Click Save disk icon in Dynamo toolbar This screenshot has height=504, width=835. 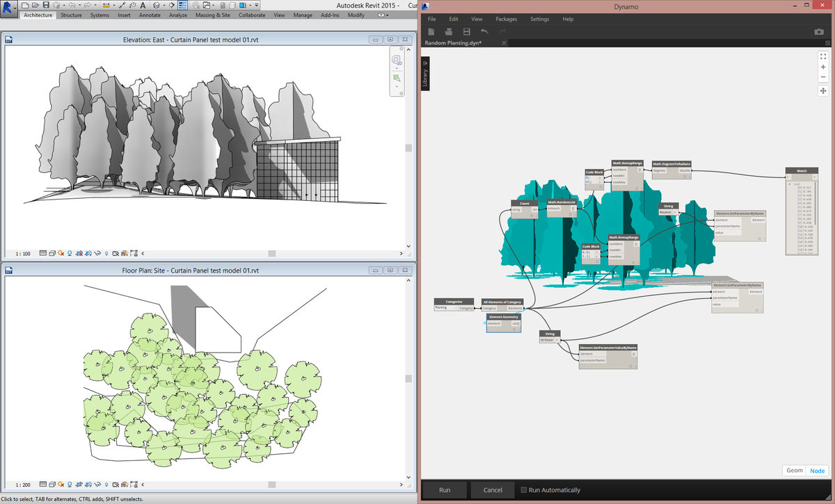click(x=466, y=32)
